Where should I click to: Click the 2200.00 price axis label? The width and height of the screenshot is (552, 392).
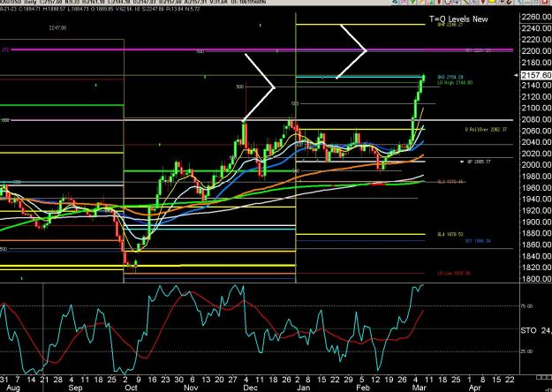pyautogui.click(x=537, y=51)
